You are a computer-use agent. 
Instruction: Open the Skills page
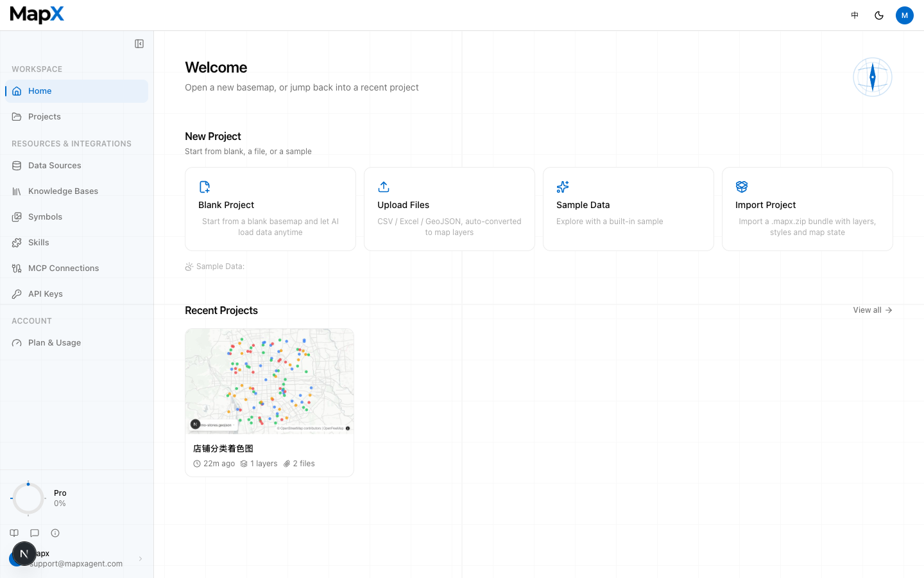[77, 243]
